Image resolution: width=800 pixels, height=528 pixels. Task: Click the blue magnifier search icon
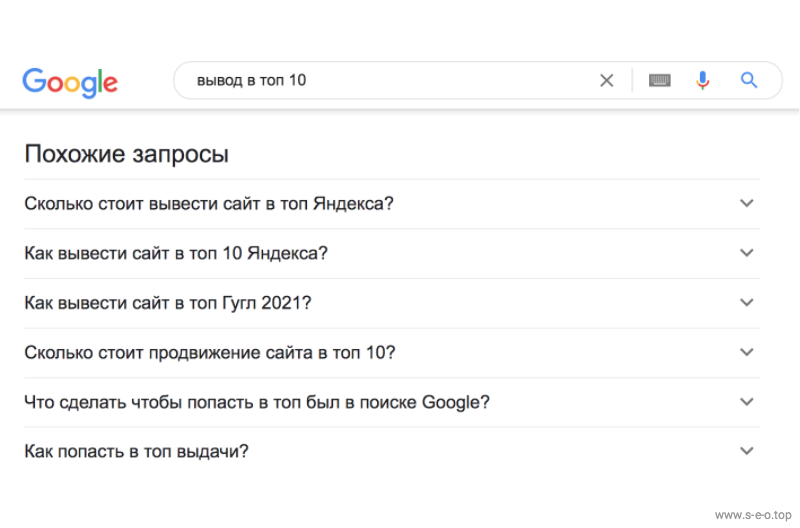click(x=749, y=80)
